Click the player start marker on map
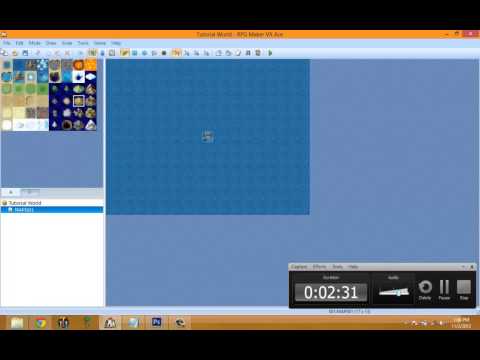Image resolution: width=480 pixels, height=360 pixels. [x=208, y=137]
